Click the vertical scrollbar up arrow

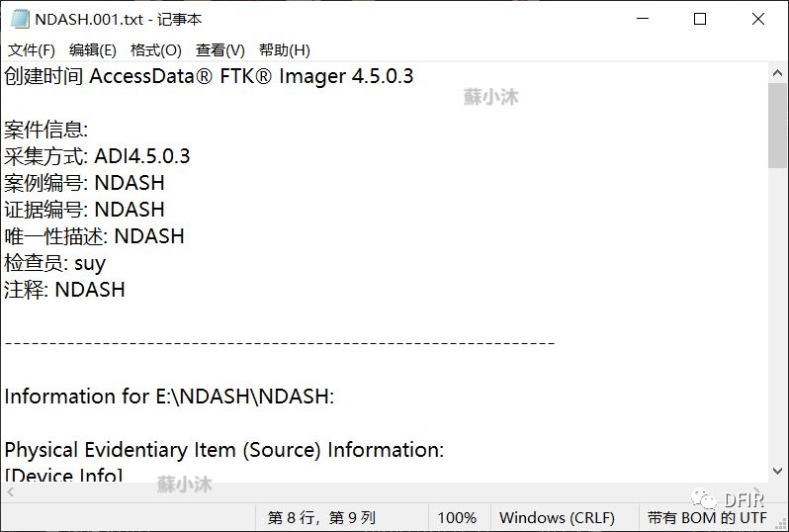coord(777,73)
